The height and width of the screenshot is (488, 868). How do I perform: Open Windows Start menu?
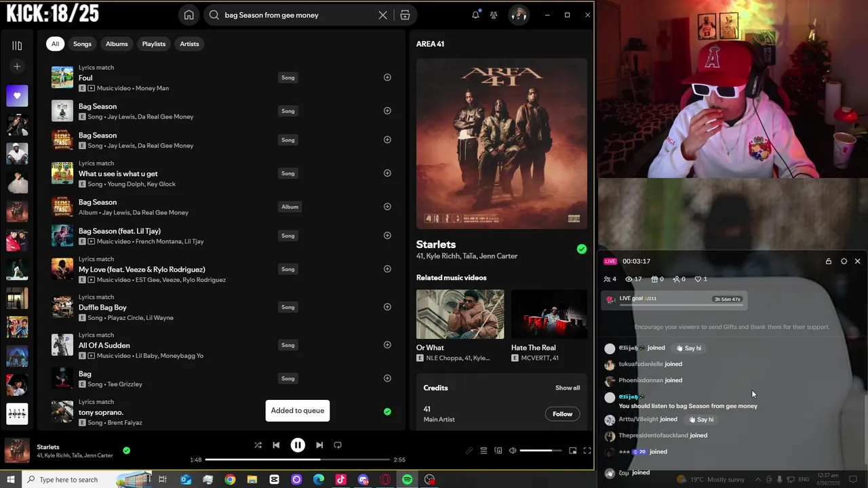click(11, 479)
